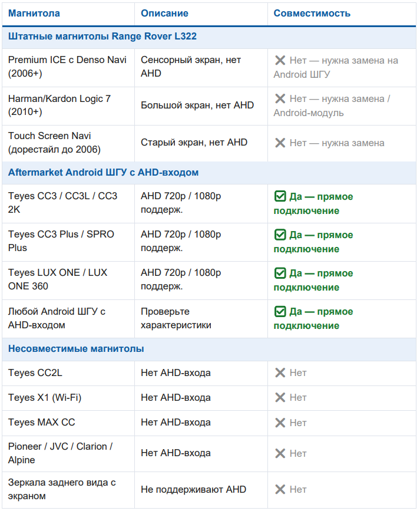Click Да — прямое подключение for Любой Android ШГУ
The height and width of the screenshot is (511, 420).
pos(313,319)
